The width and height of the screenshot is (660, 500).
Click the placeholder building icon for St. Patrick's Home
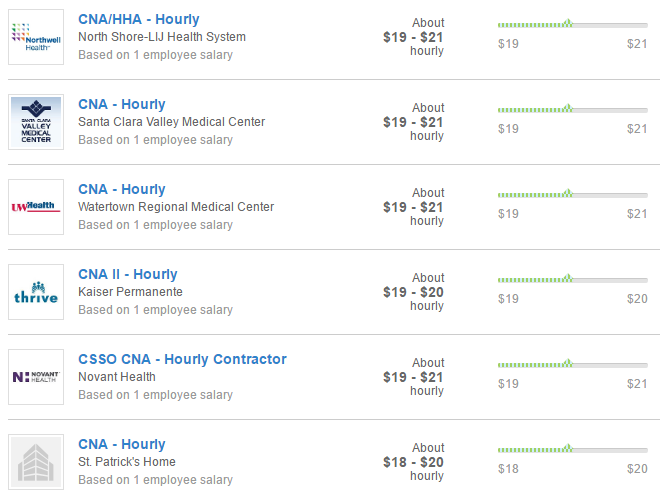click(36, 462)
